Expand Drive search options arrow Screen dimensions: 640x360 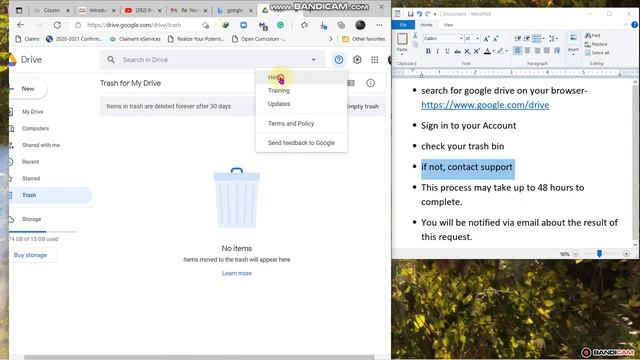coord(313,60)
